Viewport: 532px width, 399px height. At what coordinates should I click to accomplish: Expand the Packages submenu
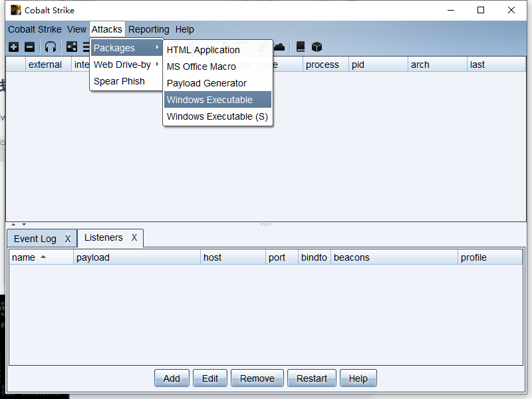[126, 48]
